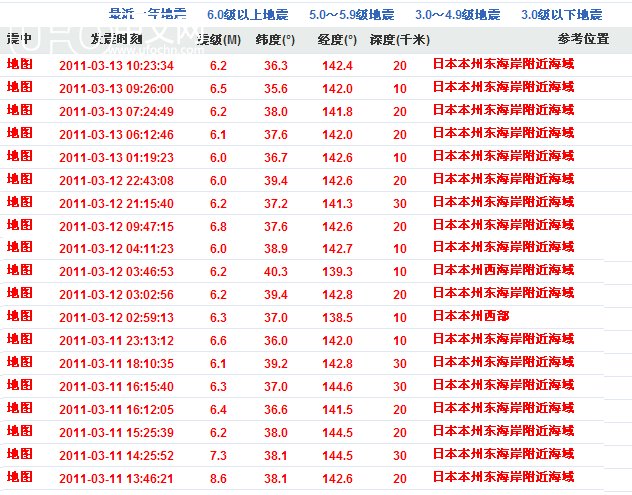Click the magnitude value 6.4
Viewport: 632px width, 495px height.
[x=218, y=410]
